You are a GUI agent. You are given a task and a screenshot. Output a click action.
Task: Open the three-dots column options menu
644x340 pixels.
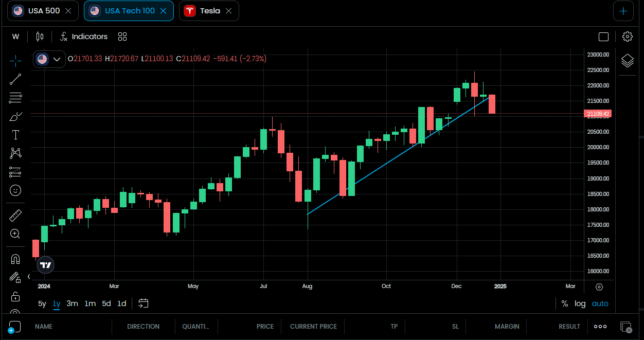tap(600, 327)
